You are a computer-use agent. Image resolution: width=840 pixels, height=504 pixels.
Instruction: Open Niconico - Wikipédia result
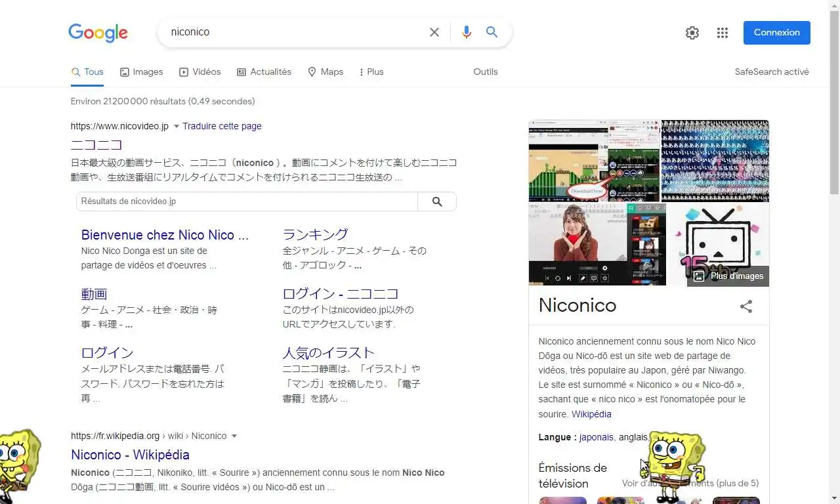130,455
